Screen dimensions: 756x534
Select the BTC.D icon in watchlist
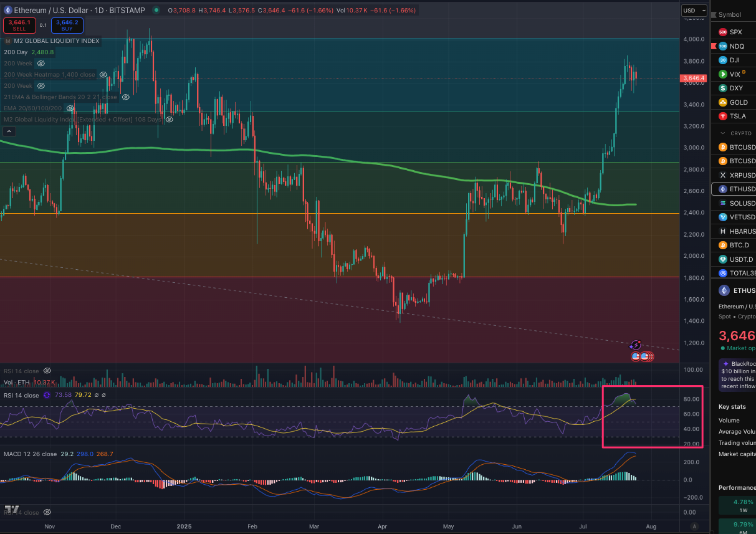pos(723,245)
